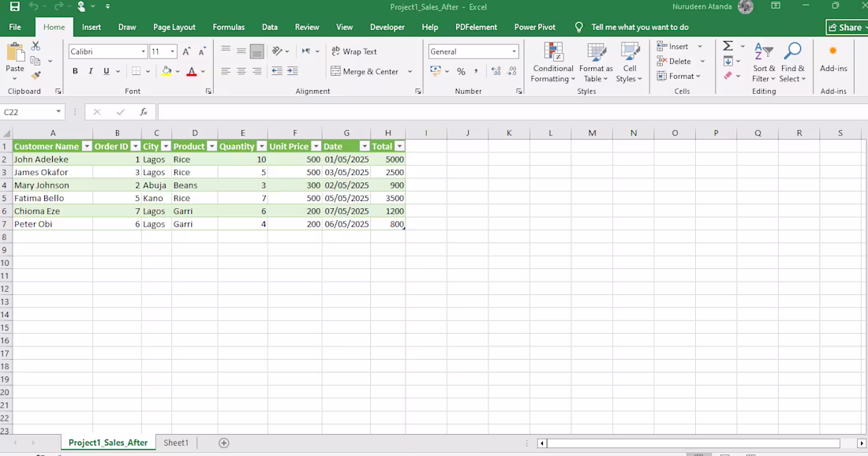
Task: Add a new sheet with plus button
Action: (x=223, y=443)
